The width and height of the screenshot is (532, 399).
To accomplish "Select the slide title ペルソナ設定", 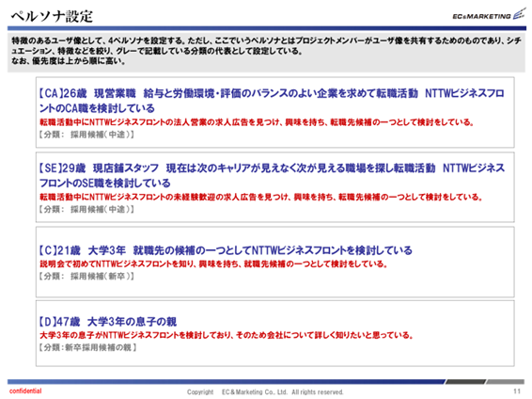I will (x=52, y=16).
